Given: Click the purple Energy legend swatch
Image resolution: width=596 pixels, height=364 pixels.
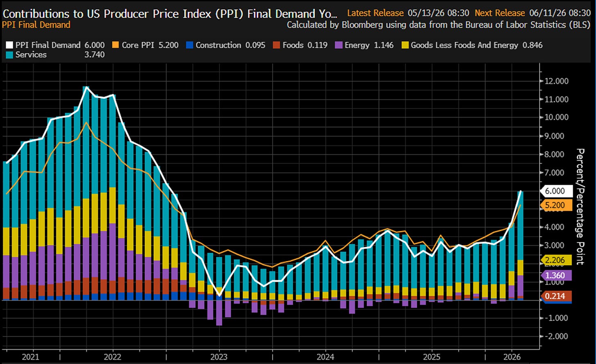Looking at the screenshot, I should coord(338,45).
